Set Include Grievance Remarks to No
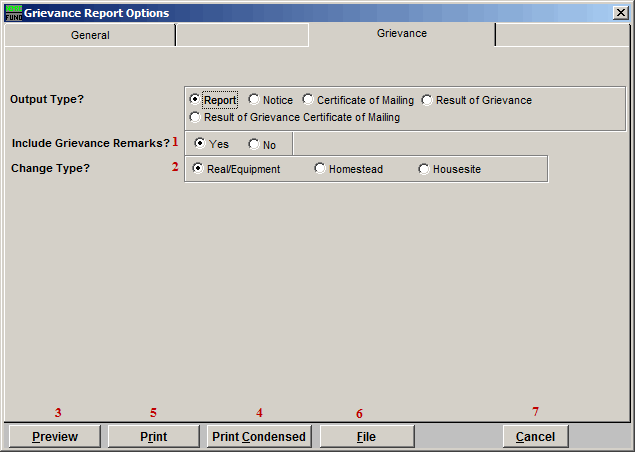Screen dimensions: 635x452 pyautogui.click(x=254, y=144)
